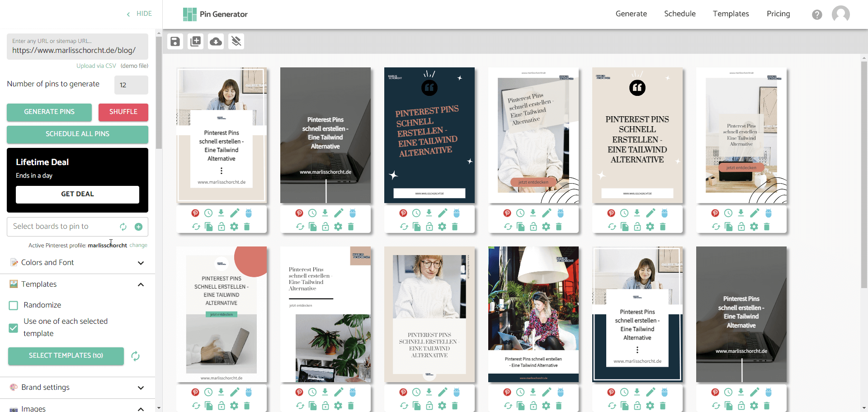The width and height of the screenshot is (868, 412).
Task: Open gear settings for second top-row pin
Action: pos(338,227)
